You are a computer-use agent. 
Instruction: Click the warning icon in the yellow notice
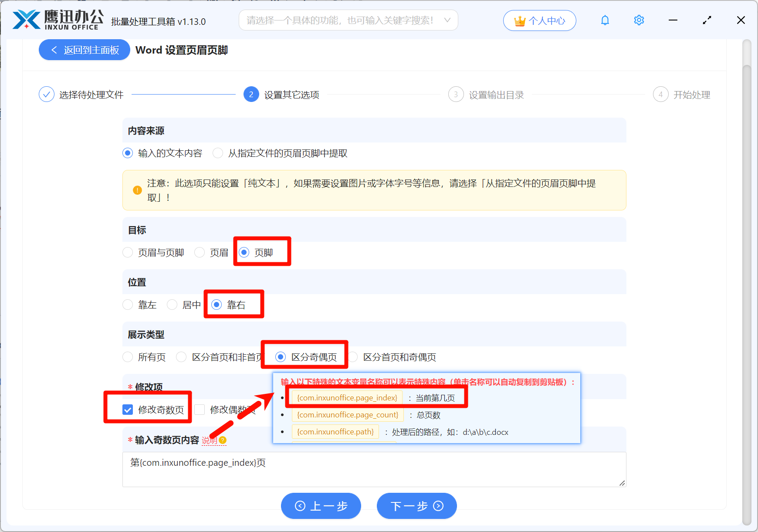click(x=137, y=190)
